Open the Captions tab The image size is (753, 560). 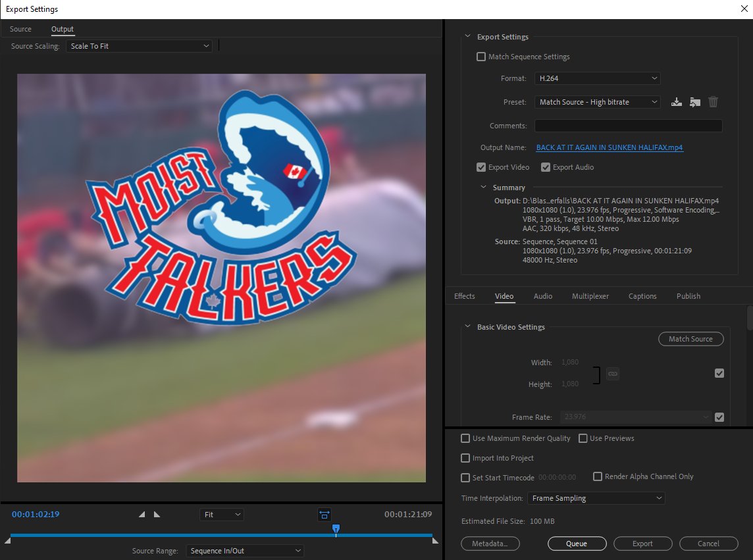642,296
